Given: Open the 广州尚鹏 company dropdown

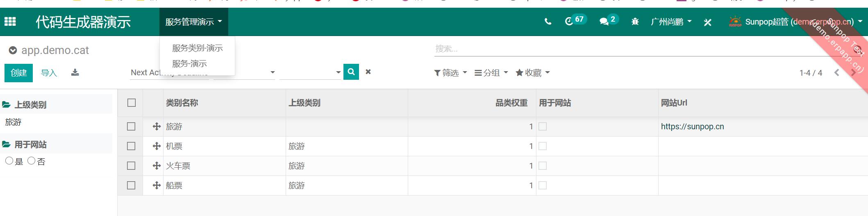Looking at the screenshot, I should 671,22.
